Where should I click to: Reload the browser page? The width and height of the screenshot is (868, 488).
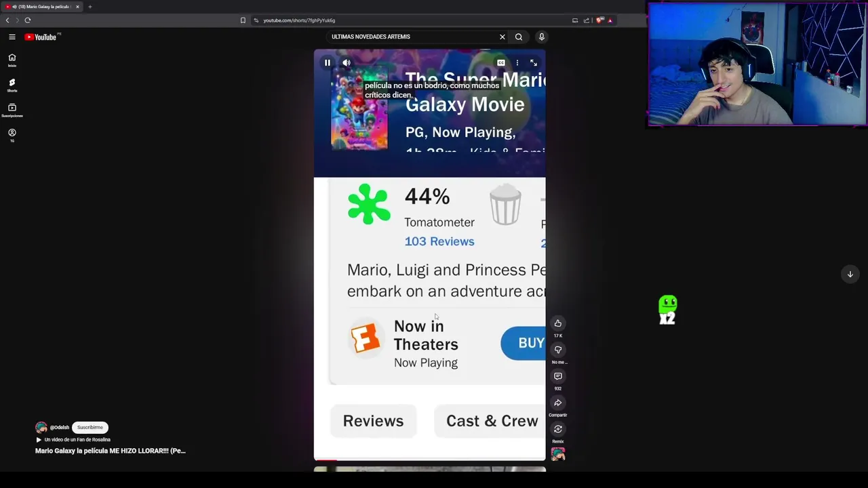[x=28, y=20]
